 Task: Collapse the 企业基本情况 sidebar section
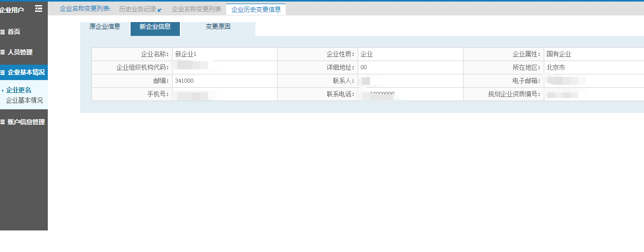(26, 72)
